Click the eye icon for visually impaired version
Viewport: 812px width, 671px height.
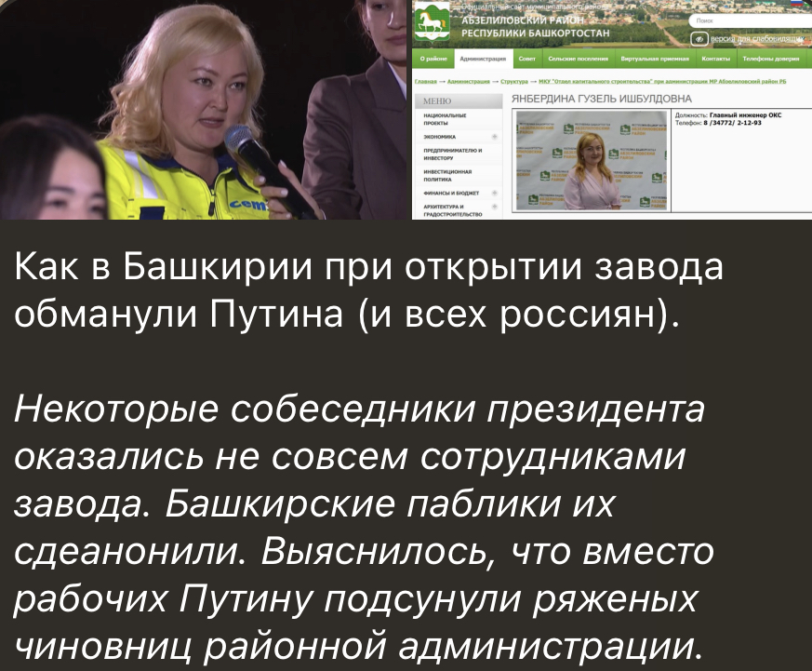tap(699, 39)
